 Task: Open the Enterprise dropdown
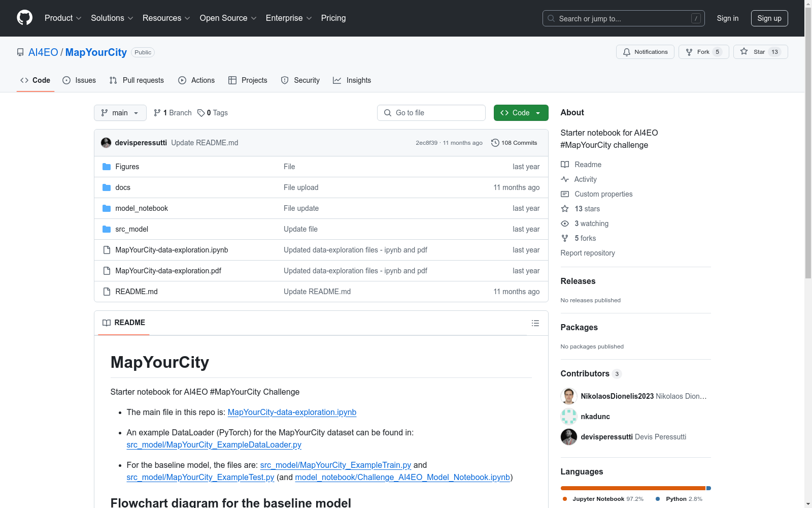pyautogui.click(x=289, y=18)
